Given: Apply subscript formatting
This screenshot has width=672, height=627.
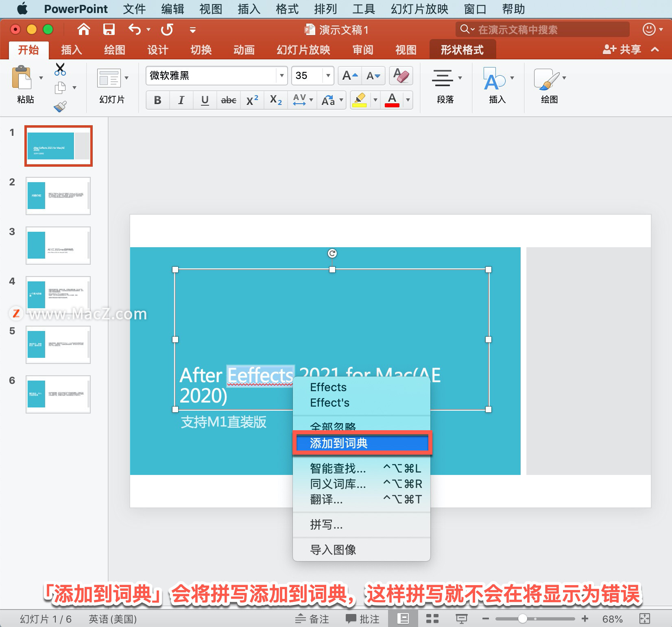Looking at the screenshot, I should pos(276,100).
